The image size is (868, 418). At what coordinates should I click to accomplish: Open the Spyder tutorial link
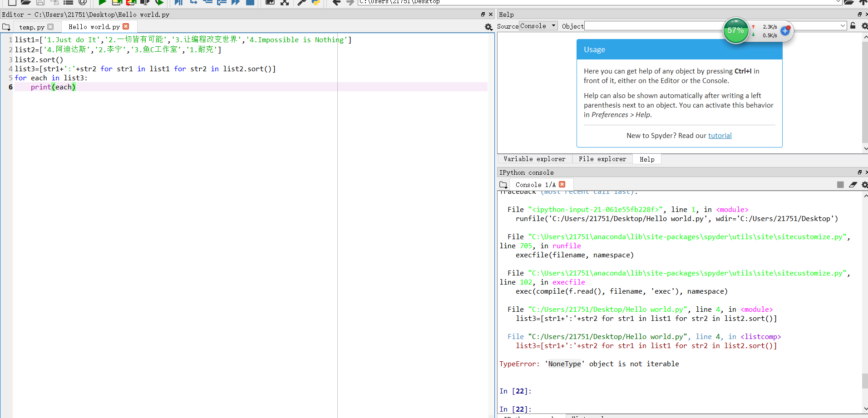(720, 136)
